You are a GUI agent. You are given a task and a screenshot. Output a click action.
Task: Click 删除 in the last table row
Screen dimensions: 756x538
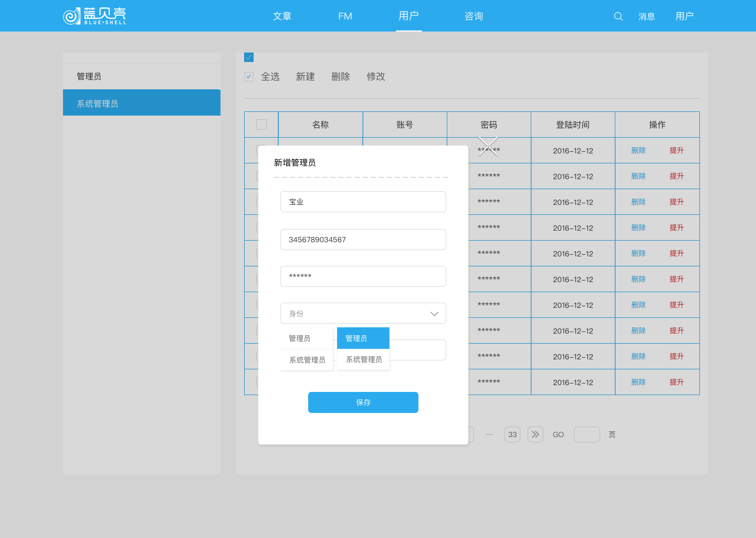(x=638, y=382)
